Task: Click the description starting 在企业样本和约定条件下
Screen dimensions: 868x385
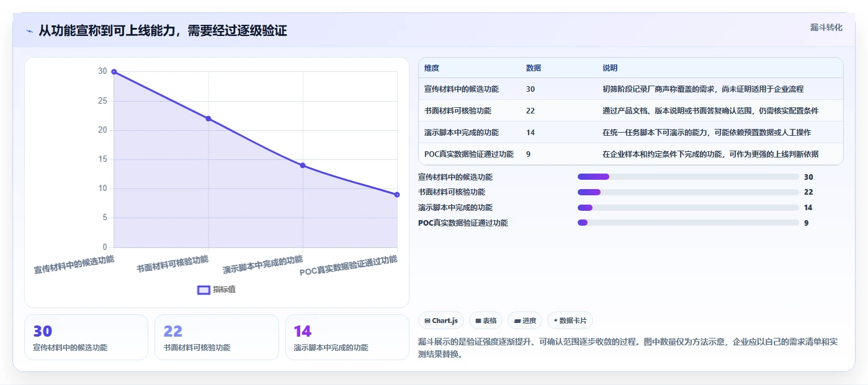Action: [710, 154]
